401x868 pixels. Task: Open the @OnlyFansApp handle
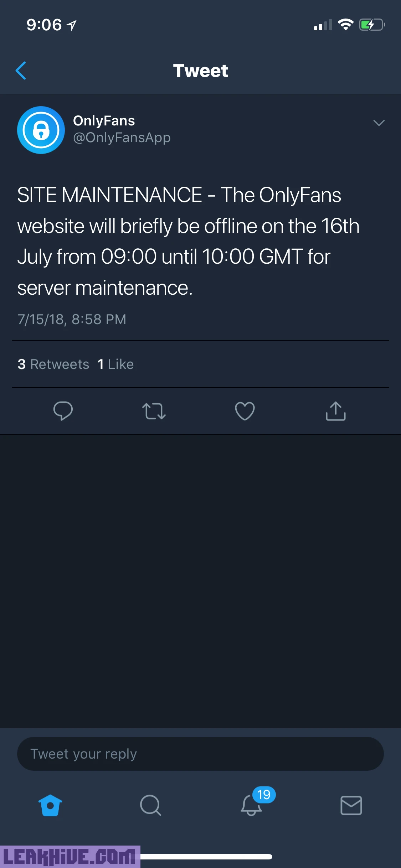tap(122, 138)
